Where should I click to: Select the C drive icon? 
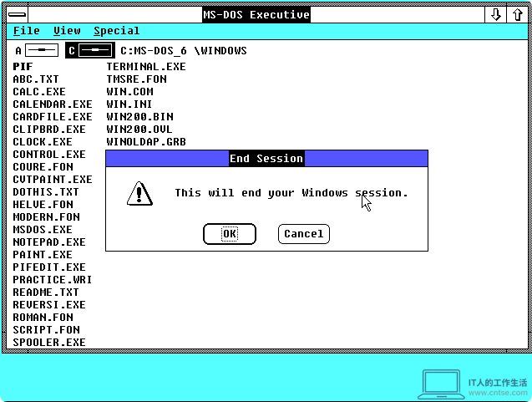[x=90, y=51]
